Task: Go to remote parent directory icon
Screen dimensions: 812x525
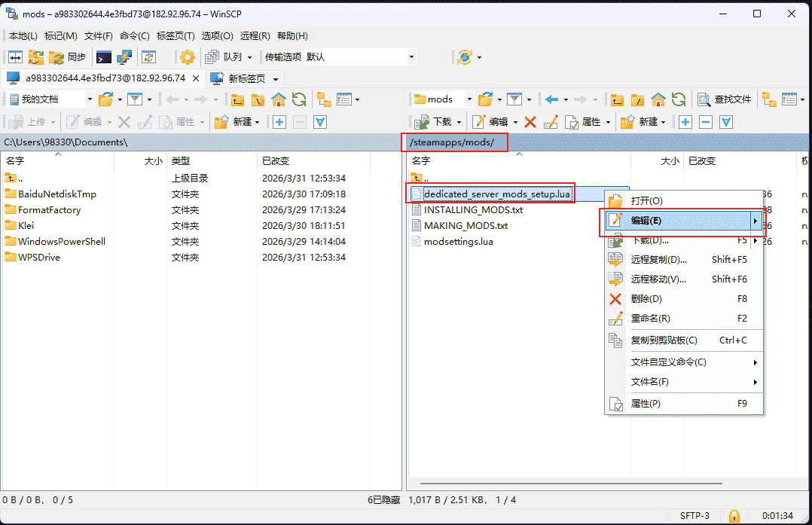Action: [618, 99]
